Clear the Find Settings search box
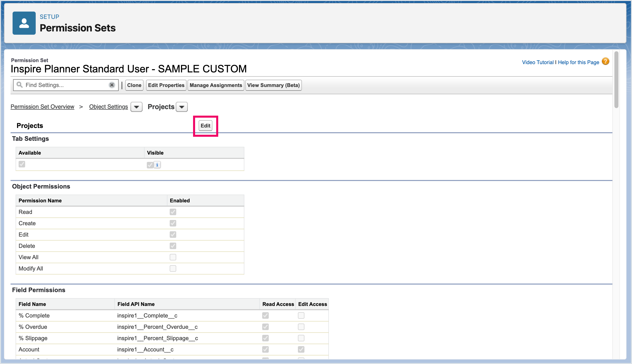 (112, 85)
